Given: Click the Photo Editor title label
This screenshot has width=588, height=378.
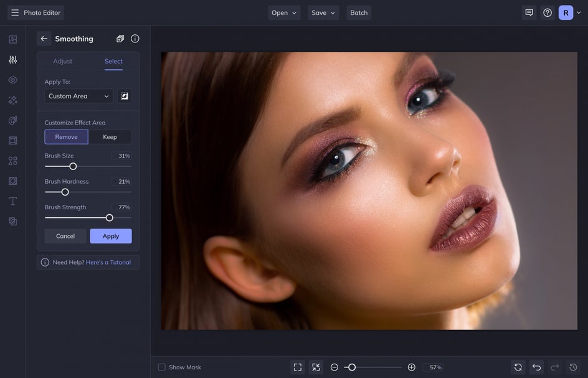Looking at the screenshot, I should pos(42,12).
